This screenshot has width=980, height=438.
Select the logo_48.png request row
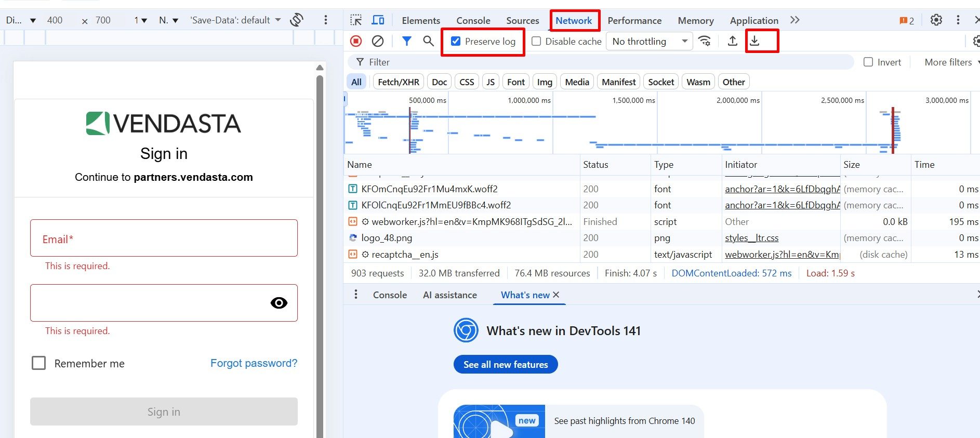click(661, 238)
